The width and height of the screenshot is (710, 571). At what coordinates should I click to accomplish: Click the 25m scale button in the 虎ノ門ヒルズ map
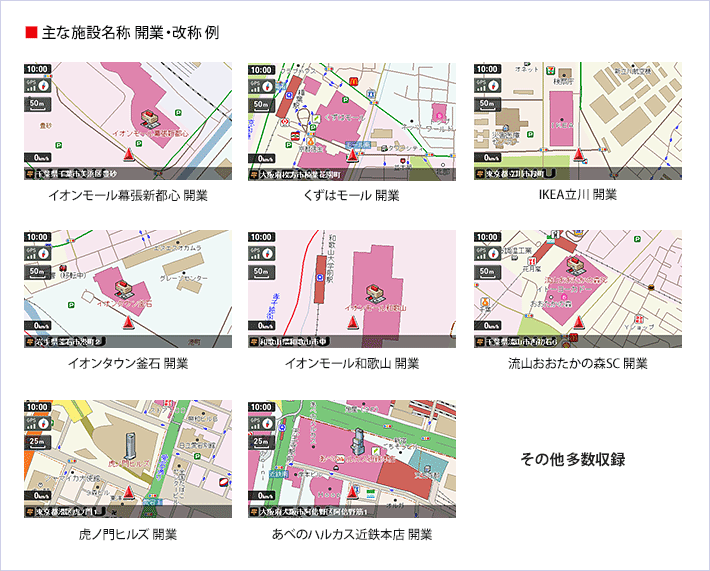point(38,441)
